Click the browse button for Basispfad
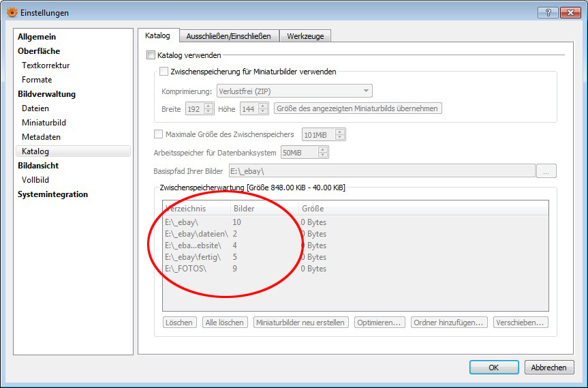The height and width of the screenshot is (388, 588). [546, 171]
